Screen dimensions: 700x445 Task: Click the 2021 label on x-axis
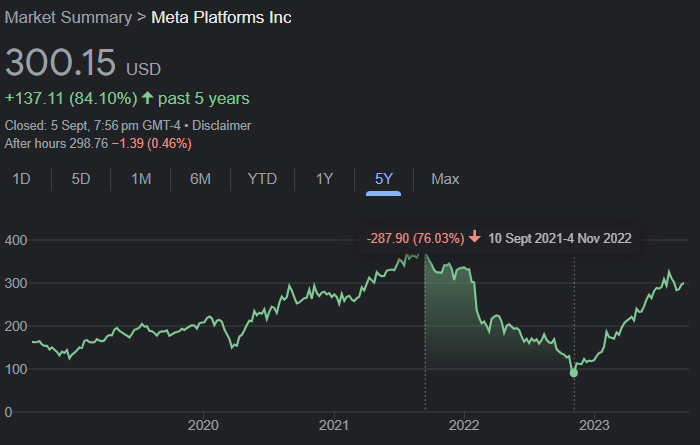point(333,423)
